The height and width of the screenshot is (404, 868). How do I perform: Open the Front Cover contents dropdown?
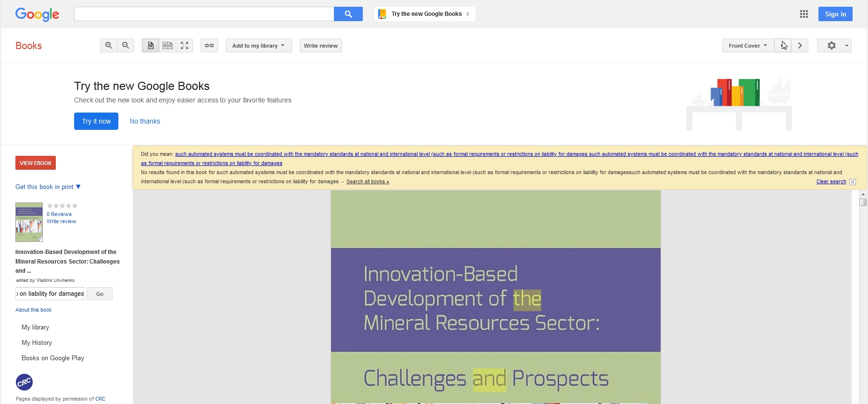coord(748,45)
